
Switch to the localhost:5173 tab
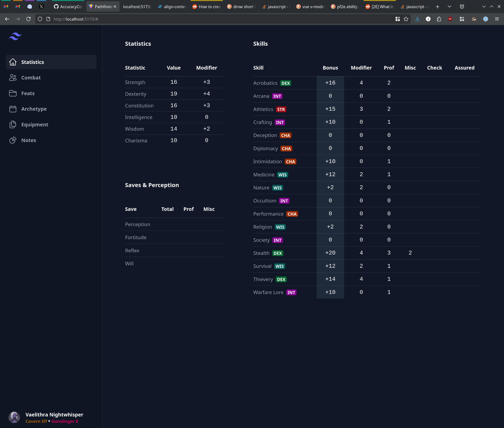(x=137, y=7)
